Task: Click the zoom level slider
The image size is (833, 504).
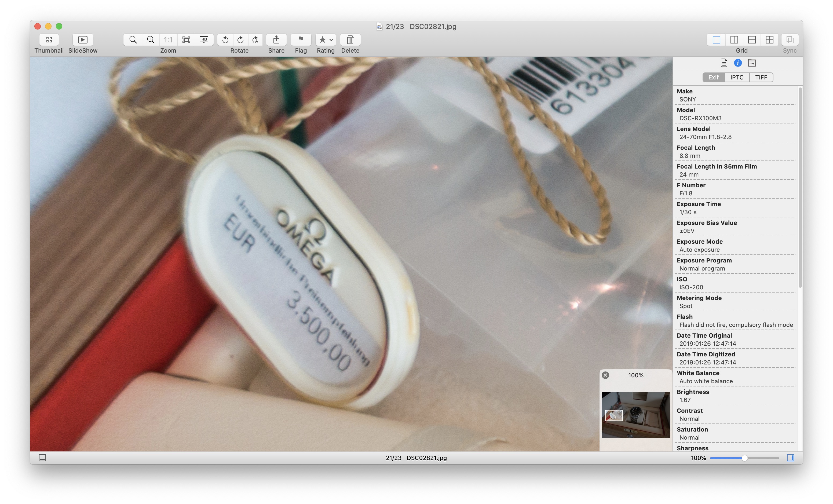Action: (x=745, y=458)
